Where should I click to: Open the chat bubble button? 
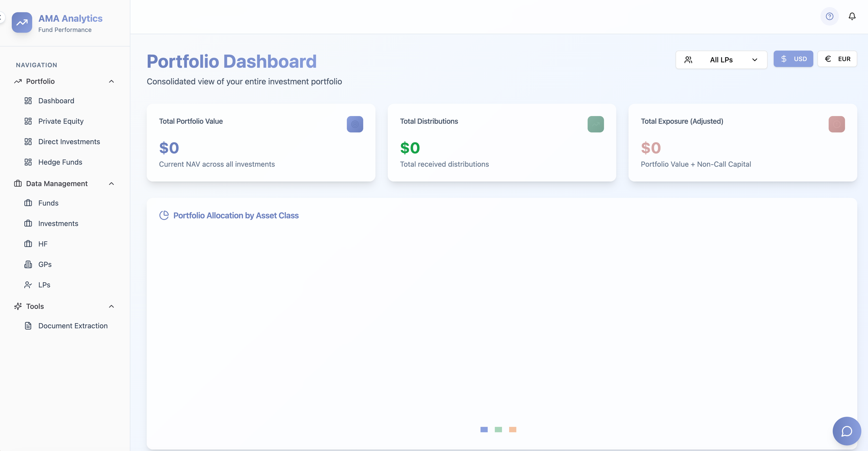[x=846, y=431]
